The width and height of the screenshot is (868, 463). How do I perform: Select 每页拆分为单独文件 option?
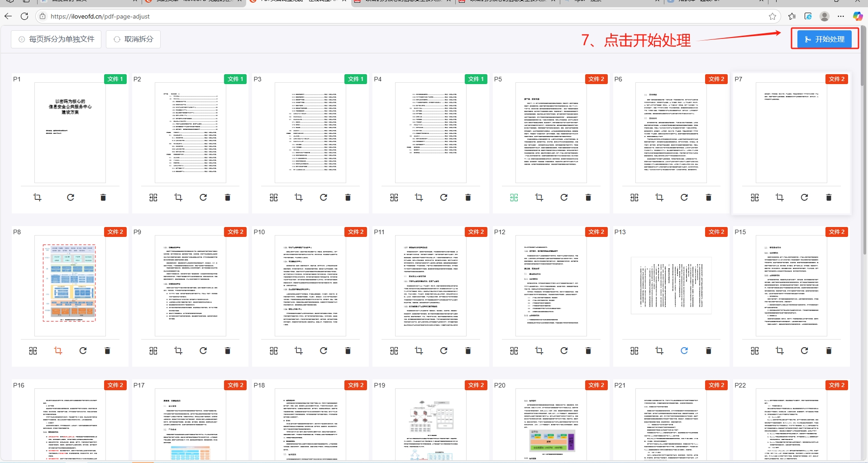point(56,39)
